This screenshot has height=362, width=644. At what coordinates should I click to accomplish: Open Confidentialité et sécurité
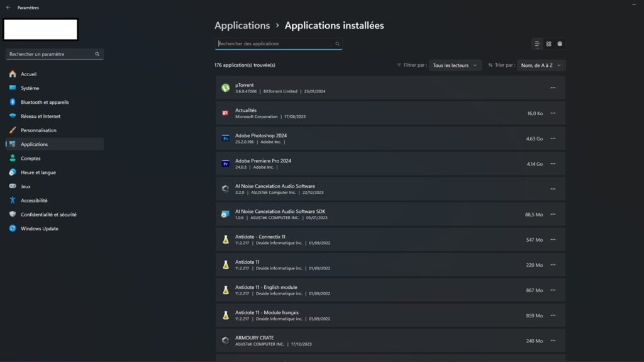tap(55, 214)
